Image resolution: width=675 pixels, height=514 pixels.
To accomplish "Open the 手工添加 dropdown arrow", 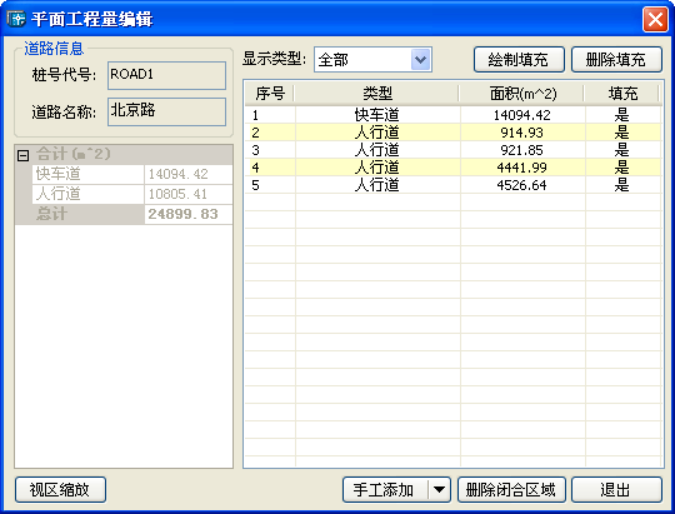I will click(x=440, y=490).
